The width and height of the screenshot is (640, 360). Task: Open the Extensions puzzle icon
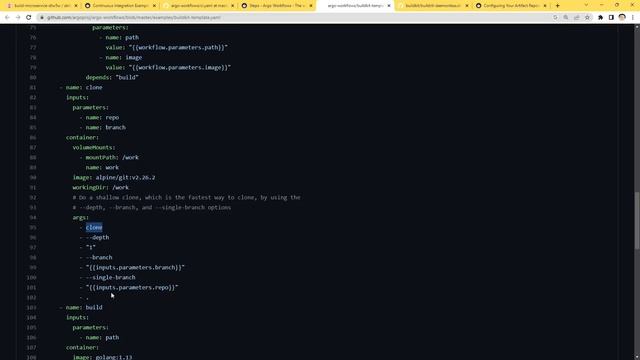[x=600, y=18]
